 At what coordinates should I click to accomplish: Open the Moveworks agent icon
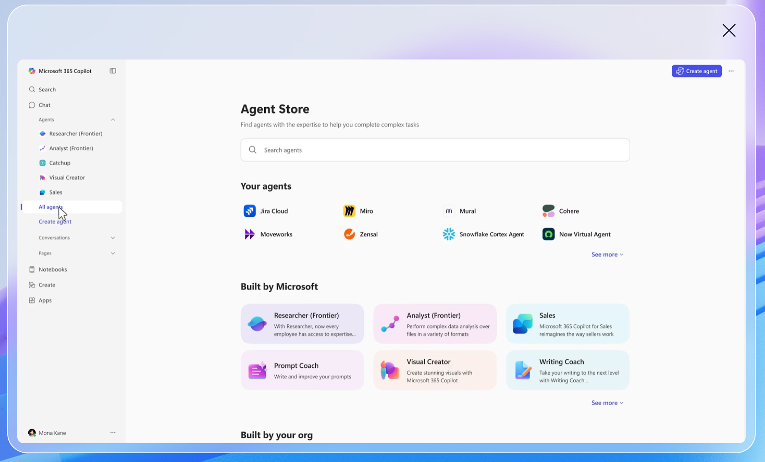tap(249, 234)
